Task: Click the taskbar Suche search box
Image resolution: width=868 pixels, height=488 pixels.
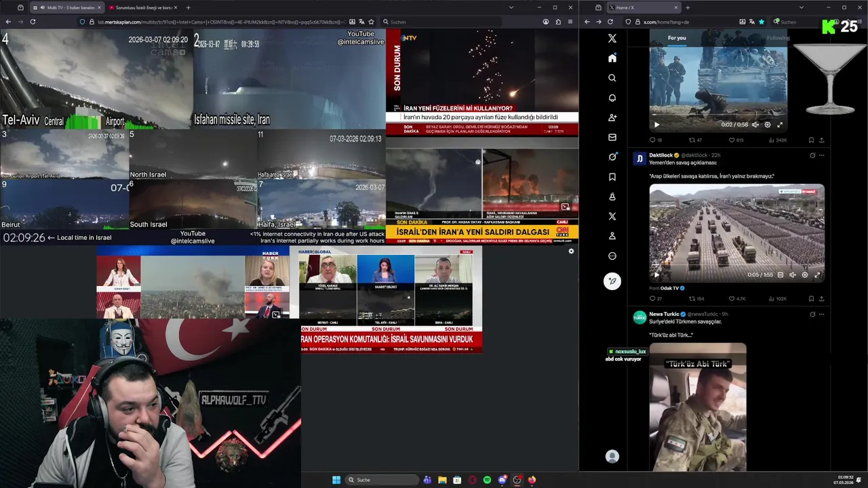Action: pyautogui.click(x=382, y=480)
